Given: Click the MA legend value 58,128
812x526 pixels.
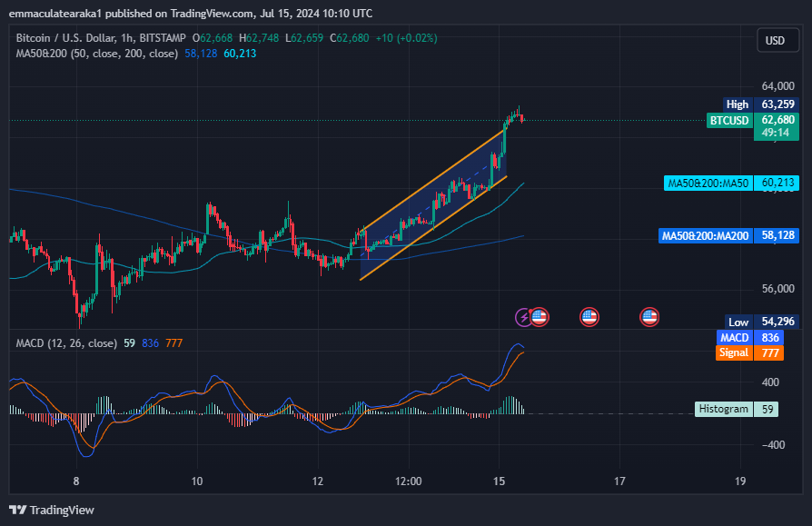Looking at the screenshot, I should pos(201,54).
